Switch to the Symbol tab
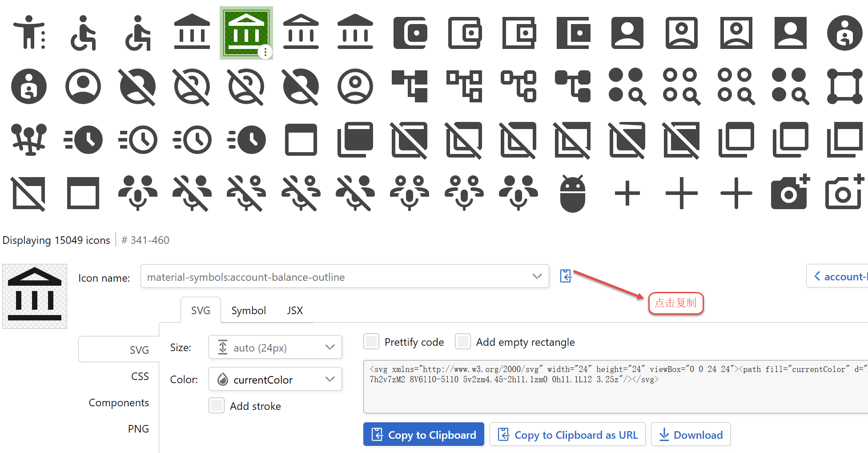 pos(248,311)
